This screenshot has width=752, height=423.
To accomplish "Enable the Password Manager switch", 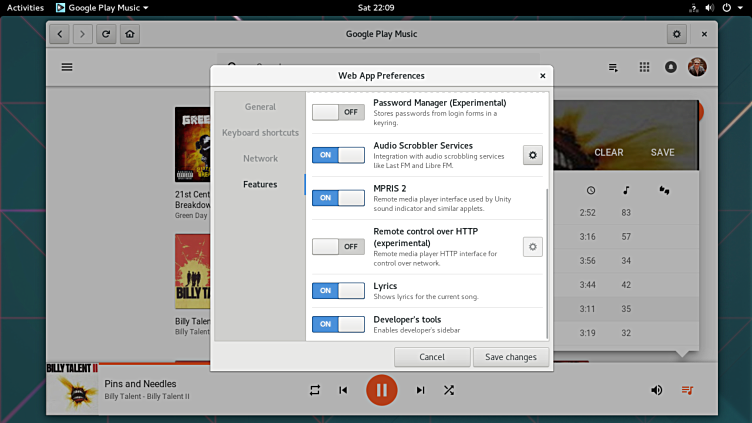I will [338, 112].
